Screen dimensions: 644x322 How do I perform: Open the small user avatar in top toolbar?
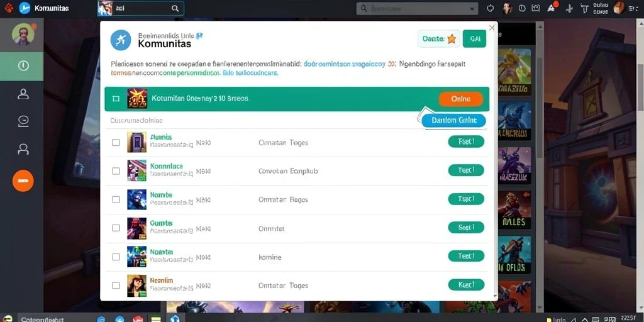coord(508,8)
